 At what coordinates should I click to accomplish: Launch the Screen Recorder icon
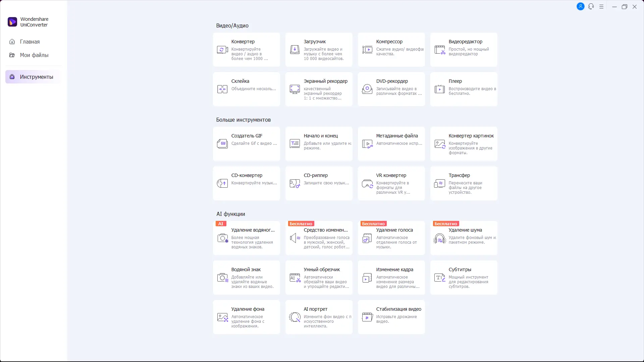tap(295, 89)
